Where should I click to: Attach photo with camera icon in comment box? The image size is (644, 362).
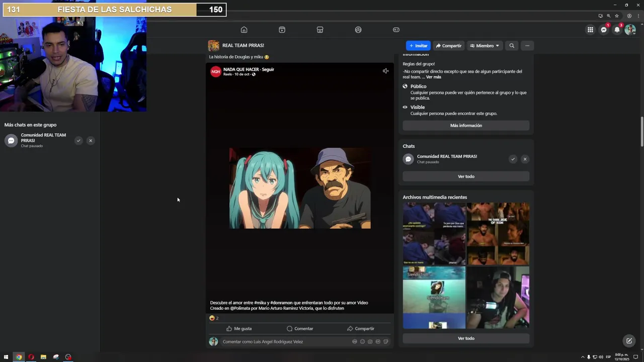[370, 341]
